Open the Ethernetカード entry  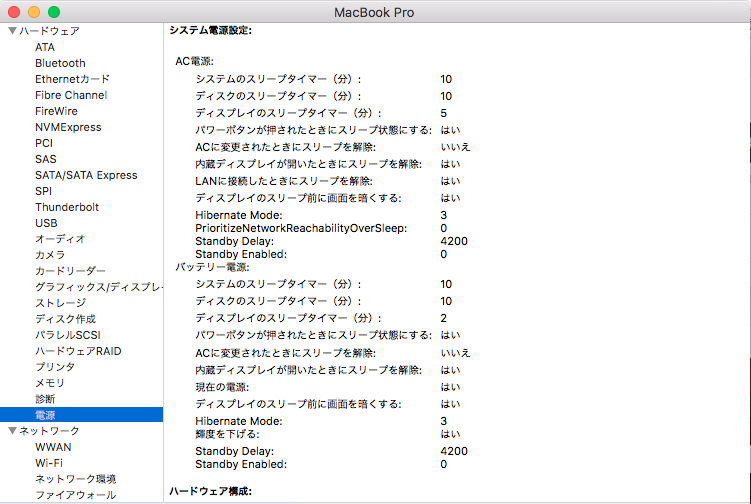coord(72,79)
